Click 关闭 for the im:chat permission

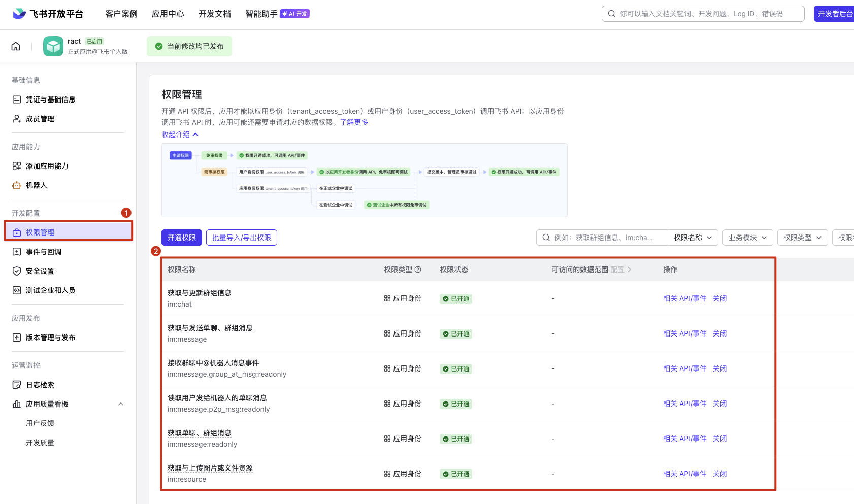[719, 298]
